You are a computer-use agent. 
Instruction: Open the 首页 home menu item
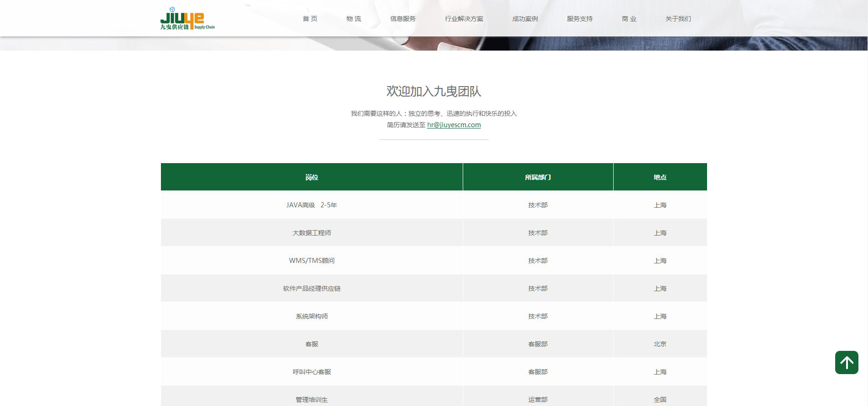[310, 19]
